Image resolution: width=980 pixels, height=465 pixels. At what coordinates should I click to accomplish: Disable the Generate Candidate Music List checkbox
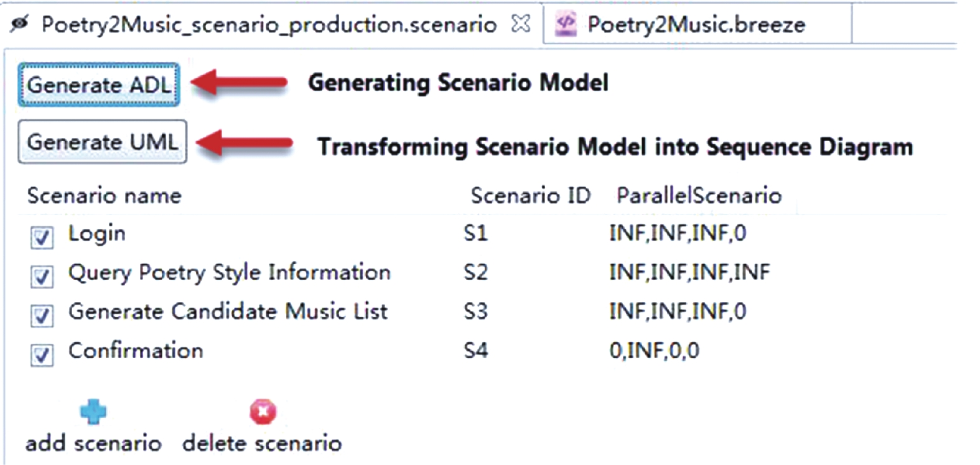click(42, 315)
